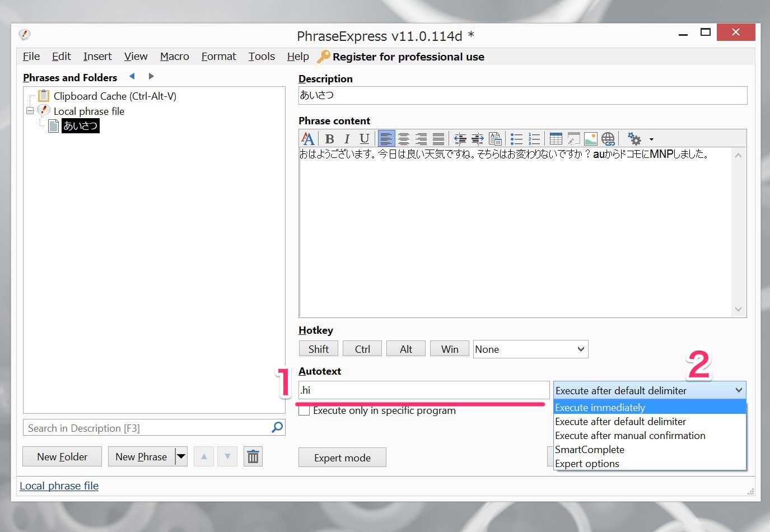Image resolution: width=770 pixels, height=532 pixels.
Task: Click the New Phrase button
Action: pyautogui.click(x=141, y=457)
